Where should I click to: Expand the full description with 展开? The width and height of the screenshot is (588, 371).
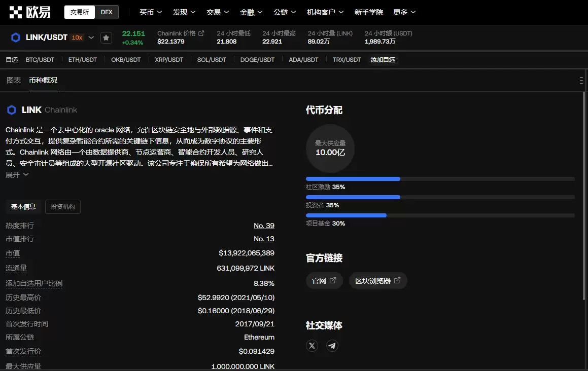(x=17, y=175)
